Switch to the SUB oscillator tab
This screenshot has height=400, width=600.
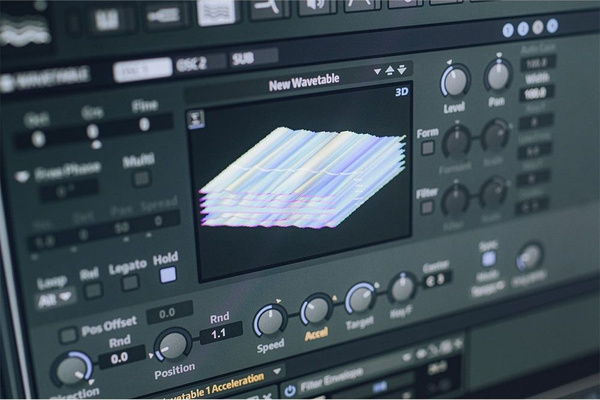pyautogui.click(x=242, y=59)
